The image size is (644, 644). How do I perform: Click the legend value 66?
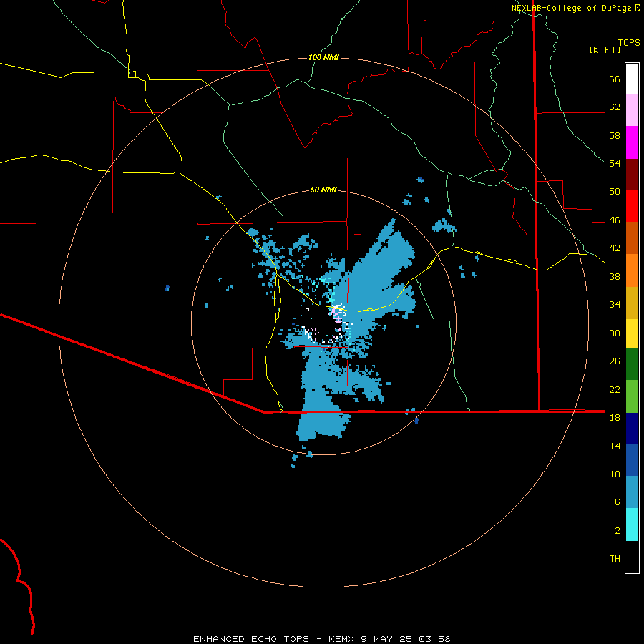pyautogui.click(x=615, y=79)
